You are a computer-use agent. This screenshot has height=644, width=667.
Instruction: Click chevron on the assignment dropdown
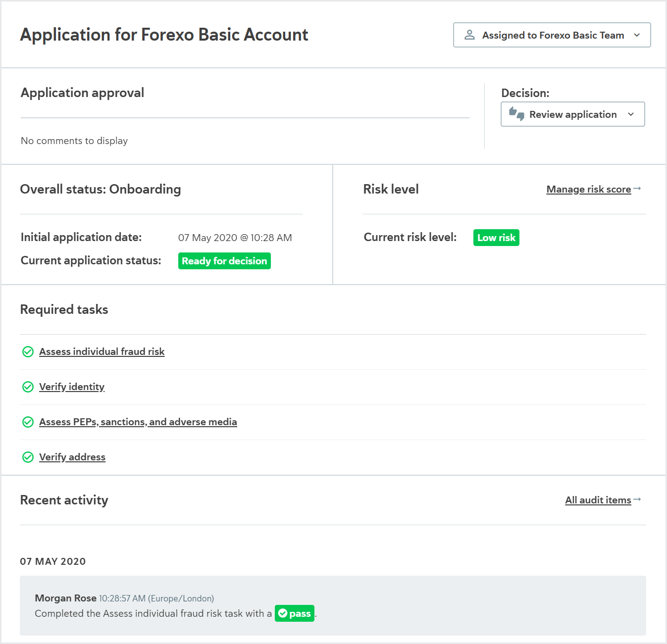637,35
